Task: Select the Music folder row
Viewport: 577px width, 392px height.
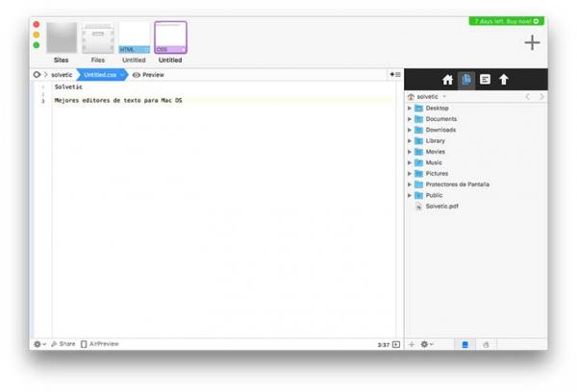Action: (476, 162)
